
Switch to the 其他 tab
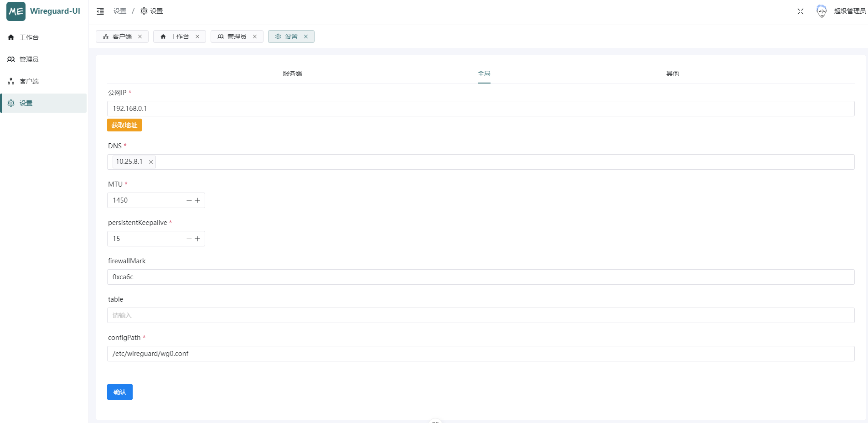(x=672, y=73)
